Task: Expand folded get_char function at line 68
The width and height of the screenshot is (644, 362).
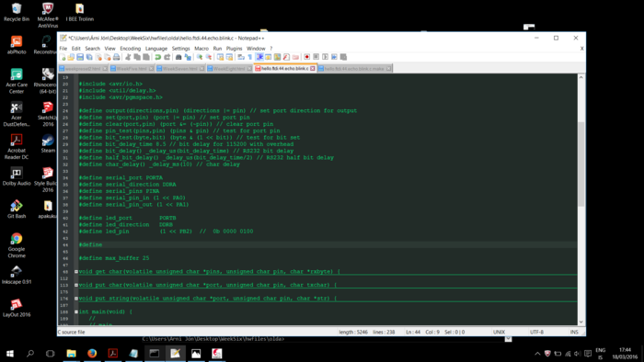Action: coord(76,271)
